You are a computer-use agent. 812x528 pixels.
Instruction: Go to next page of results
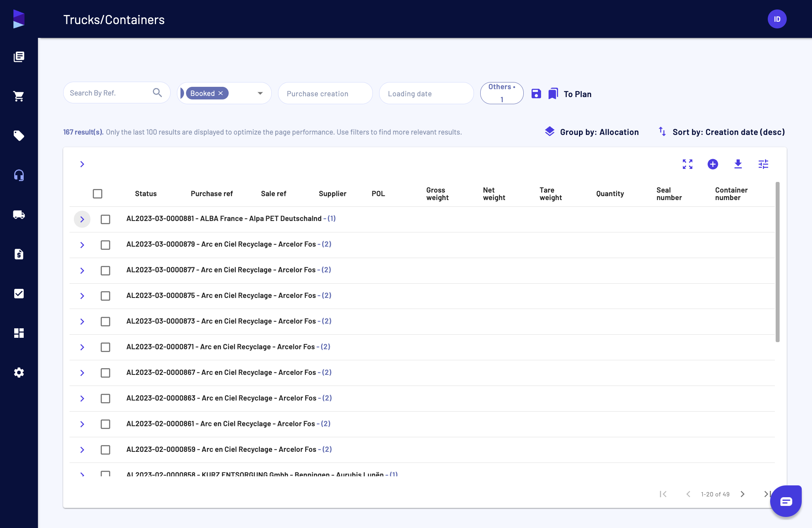pos(742,494)
